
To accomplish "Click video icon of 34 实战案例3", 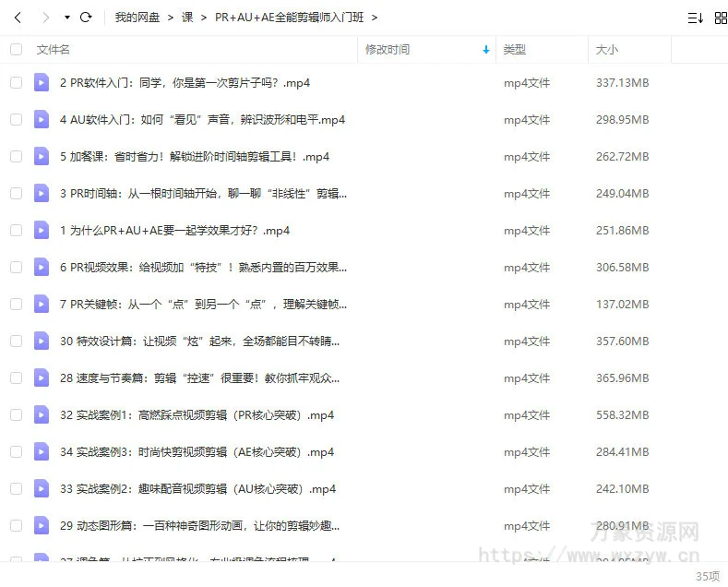I will 42,452.
